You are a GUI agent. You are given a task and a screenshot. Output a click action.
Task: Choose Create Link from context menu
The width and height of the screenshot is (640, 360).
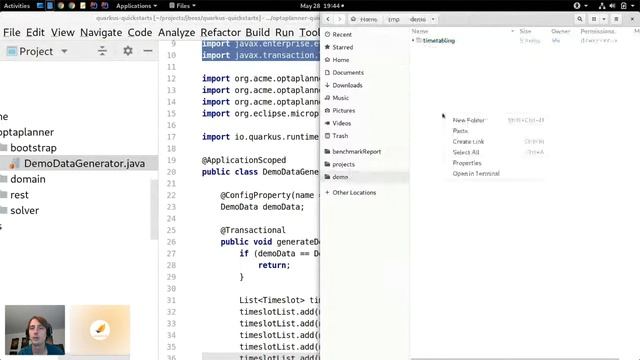click(468, 141)
